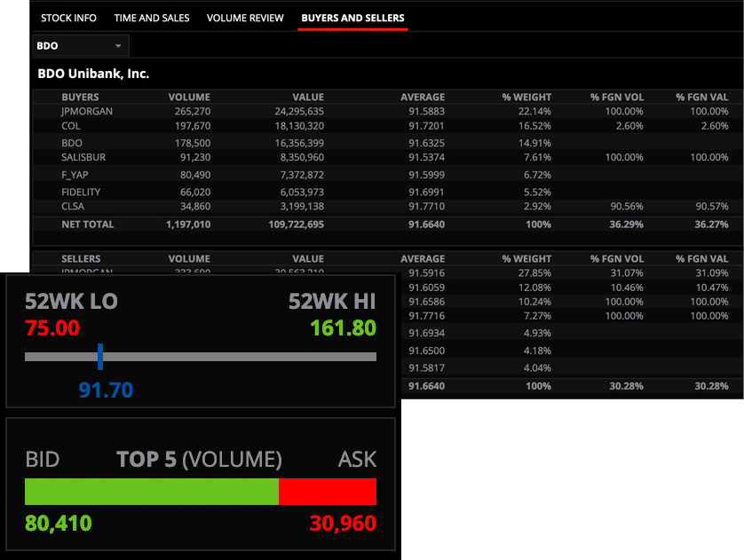Select the 10.47% foreign value cell
Viewport: 744px width, 560px height.
pyautogui.click(x=712, y=288)
